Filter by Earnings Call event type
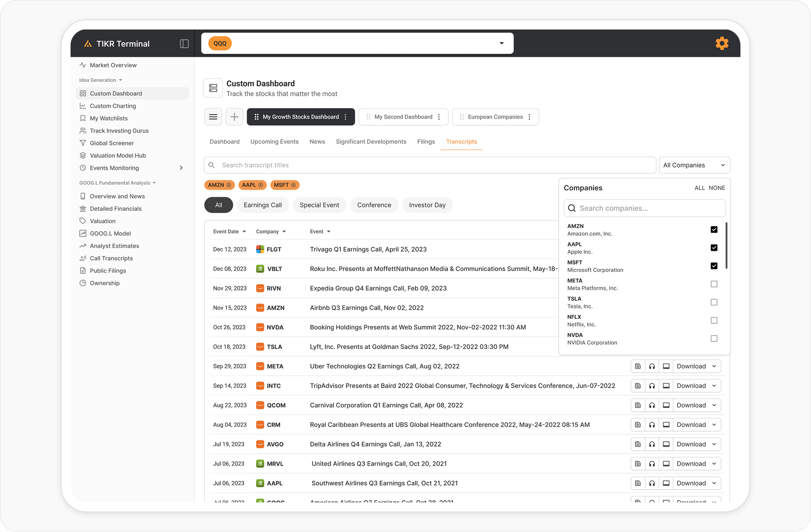The width and height of the screenshot is (811, 532). (x=263, y=205)
